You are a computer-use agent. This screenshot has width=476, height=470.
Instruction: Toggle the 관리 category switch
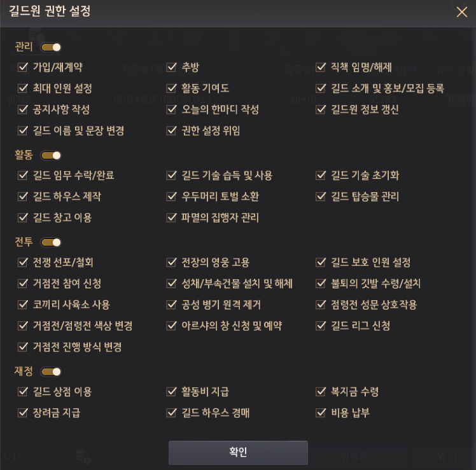51,47
